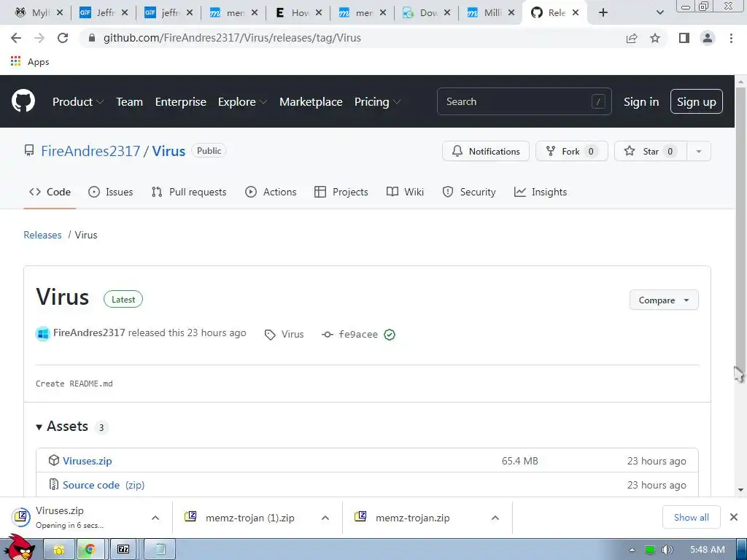Share this page via the share icon
The image size is (747, 560).
(x=632, y=38)
